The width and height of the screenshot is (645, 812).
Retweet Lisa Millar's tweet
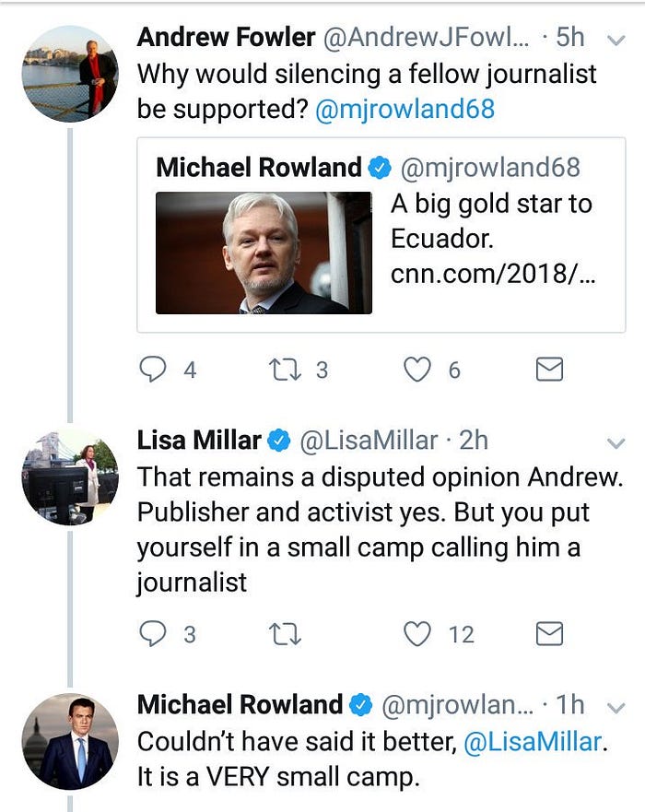pyautogui.click(x=285, y=634)
